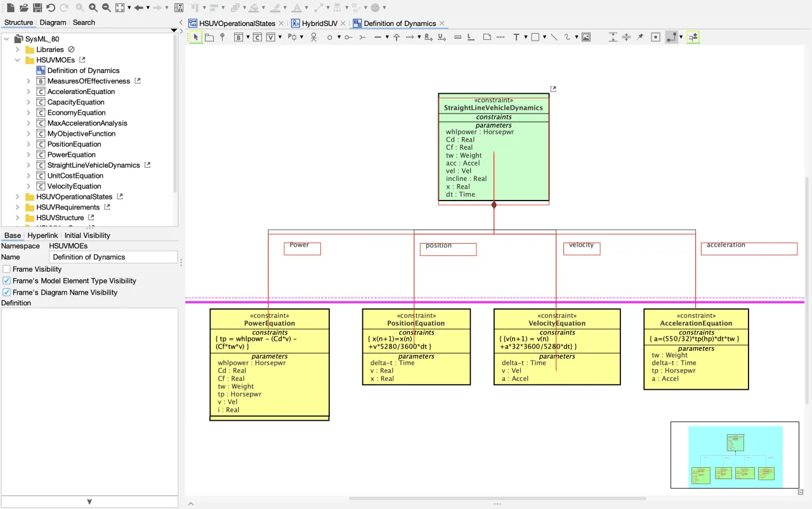Click inside the Definition text area
Viewport: 812px width, 509px height.
click(x=89, y=401)
